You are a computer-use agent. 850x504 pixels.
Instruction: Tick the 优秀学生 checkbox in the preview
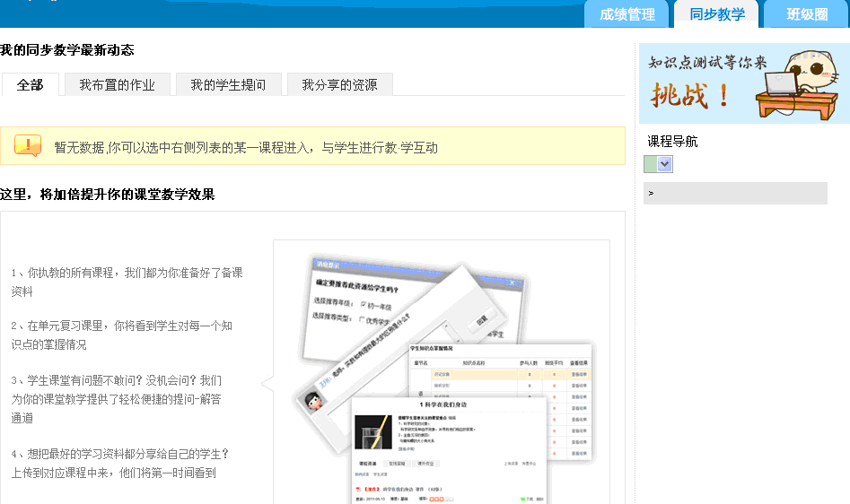click(x=362, y=319)
